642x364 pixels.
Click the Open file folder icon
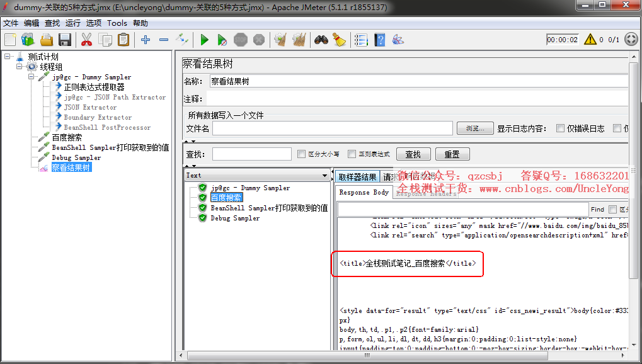(46, 40)
